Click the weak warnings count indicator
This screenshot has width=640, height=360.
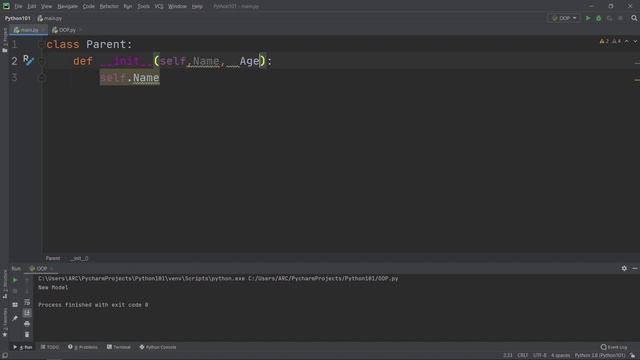tap(616, 41)
